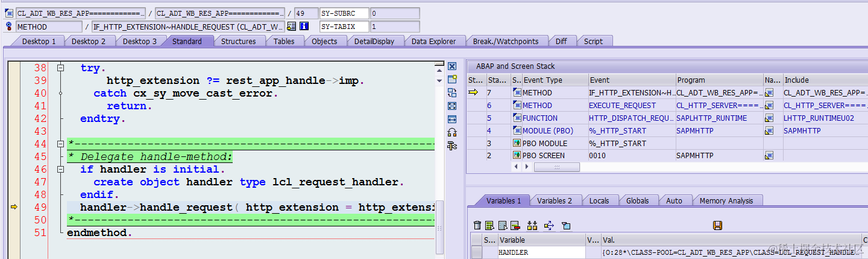Click the blue info icon next to method name

tap(304, 27)
